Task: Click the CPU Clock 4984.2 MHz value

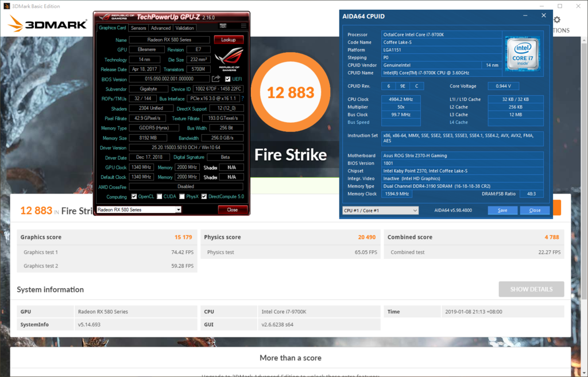Action: (x=401, y=99)
